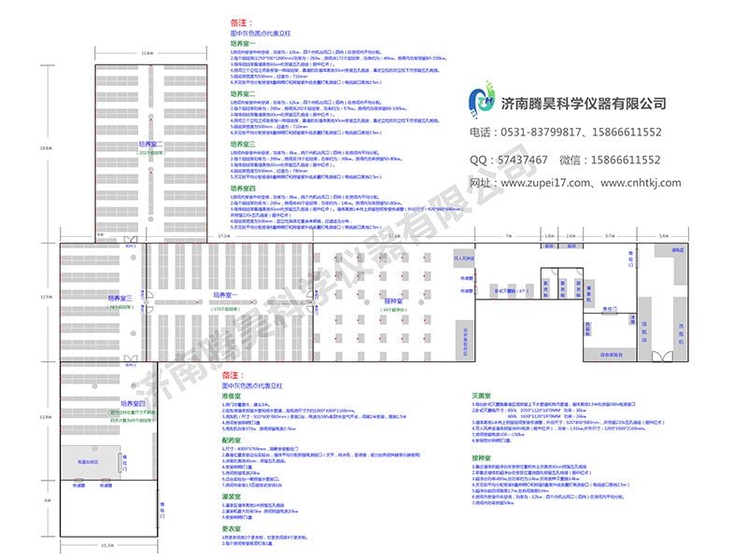Click the TH company logo icon
Image resolution: width=747 pixels, height=560 pixels.
click(485, 104)
